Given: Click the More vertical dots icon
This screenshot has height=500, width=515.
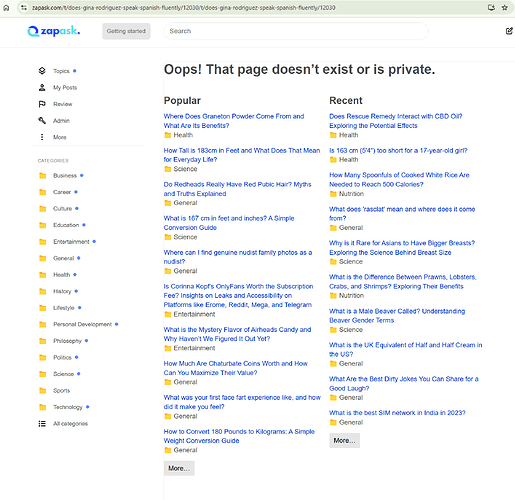Looking at the screenshot, I should tap(42, 137).
